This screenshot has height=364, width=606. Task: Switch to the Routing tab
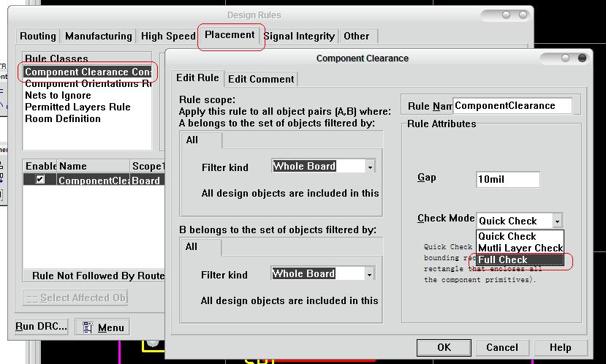[38, 36]
